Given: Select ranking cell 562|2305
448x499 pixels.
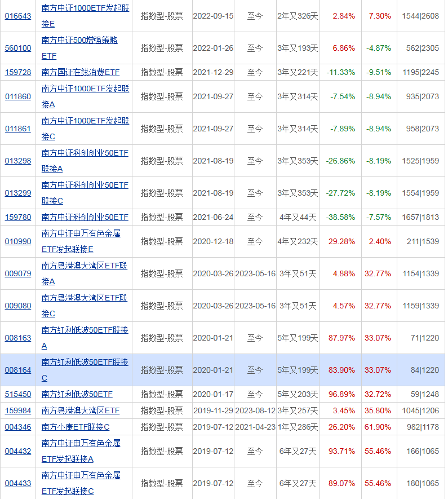Looking at the screenshot, I should 422,48.
